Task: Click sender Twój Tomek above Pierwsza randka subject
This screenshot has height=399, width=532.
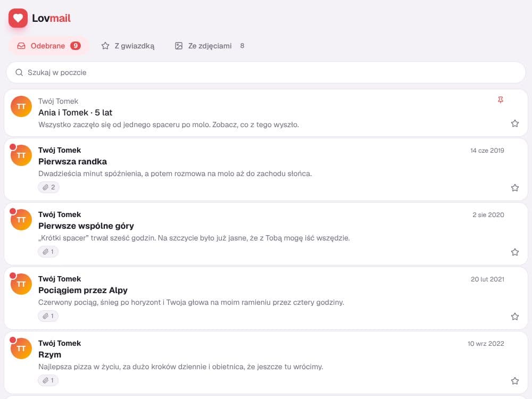Action: tap(60, 150)
